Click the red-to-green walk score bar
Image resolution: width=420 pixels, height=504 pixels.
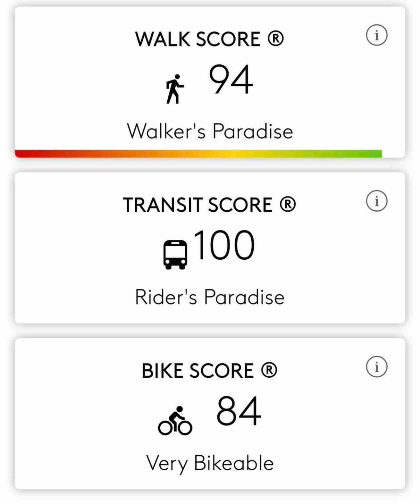(198, 154)
